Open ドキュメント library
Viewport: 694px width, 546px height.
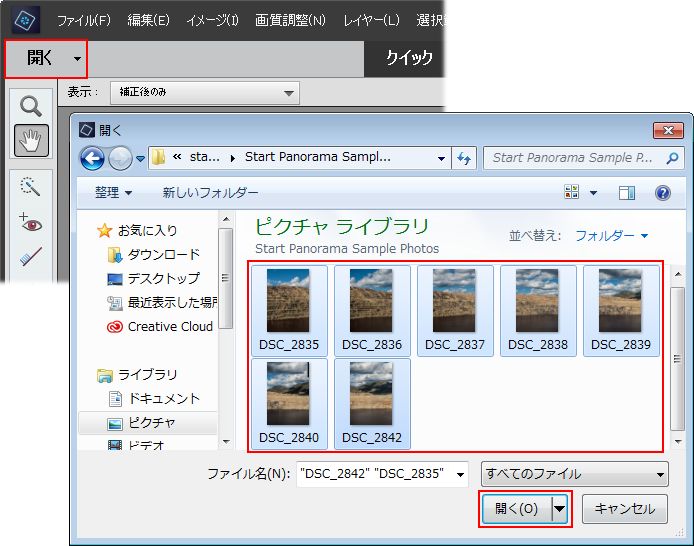pos(154,399)
